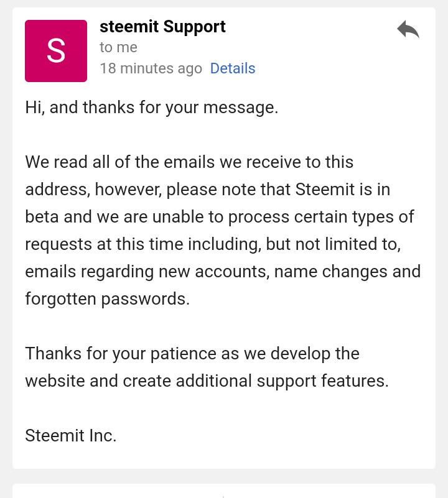Tap the 'to me' recipient line
448x498 pixels.
click(x=118, y=47)
